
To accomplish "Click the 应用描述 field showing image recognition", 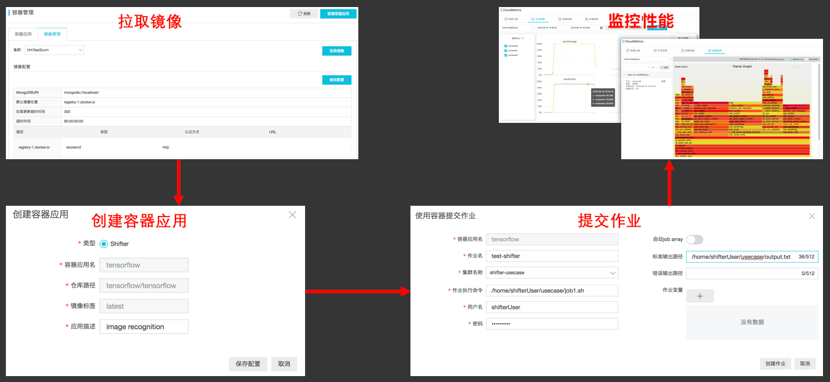I will [x=144, y=326].
